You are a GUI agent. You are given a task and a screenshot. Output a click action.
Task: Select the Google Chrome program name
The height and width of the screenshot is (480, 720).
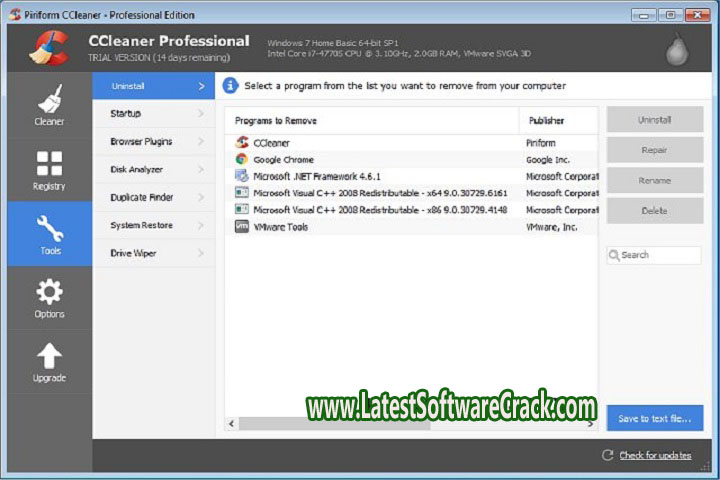(x=283, y=160)
